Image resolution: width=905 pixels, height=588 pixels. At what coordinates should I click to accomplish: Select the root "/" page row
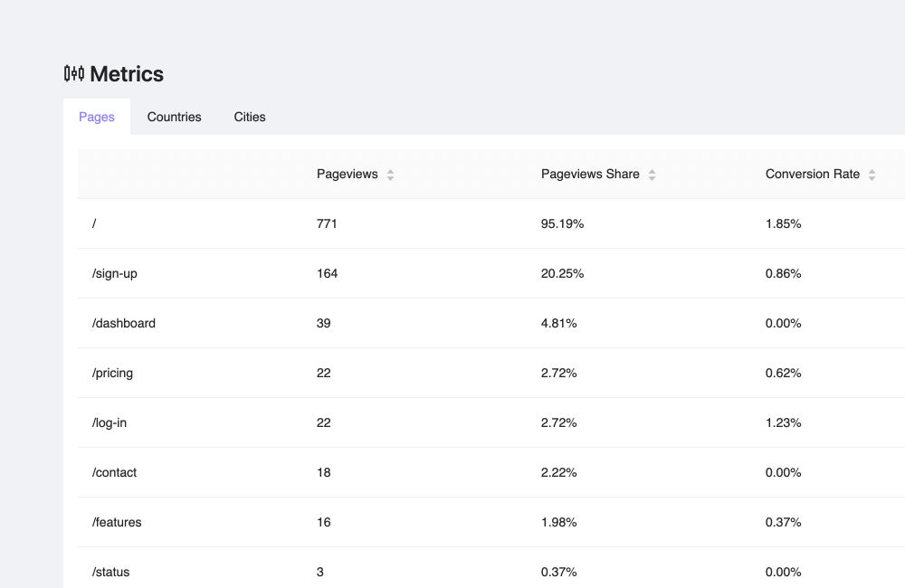[95, 223]
